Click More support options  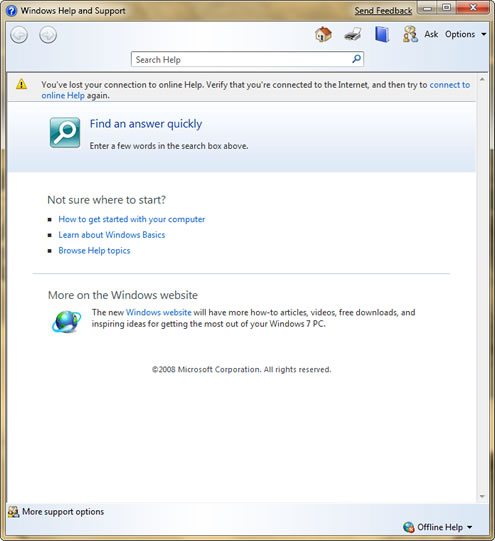coord(63,512)
